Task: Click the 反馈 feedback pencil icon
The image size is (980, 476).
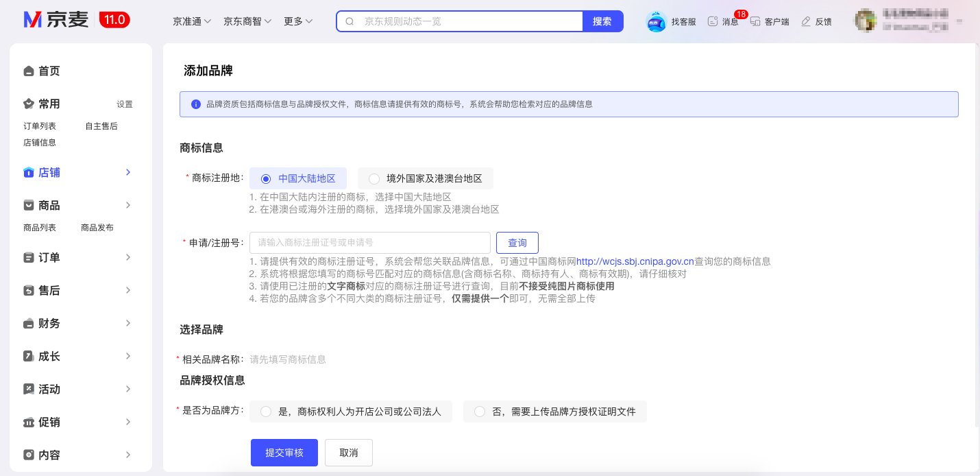Action: click(x=806, y=21)
